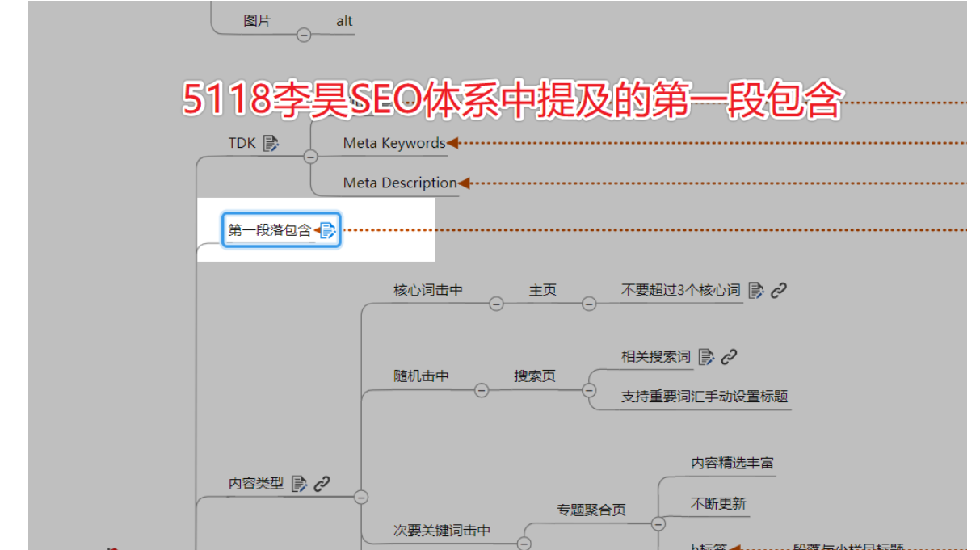
Task: Select the 搜索页 node
Action: (535, 376)
